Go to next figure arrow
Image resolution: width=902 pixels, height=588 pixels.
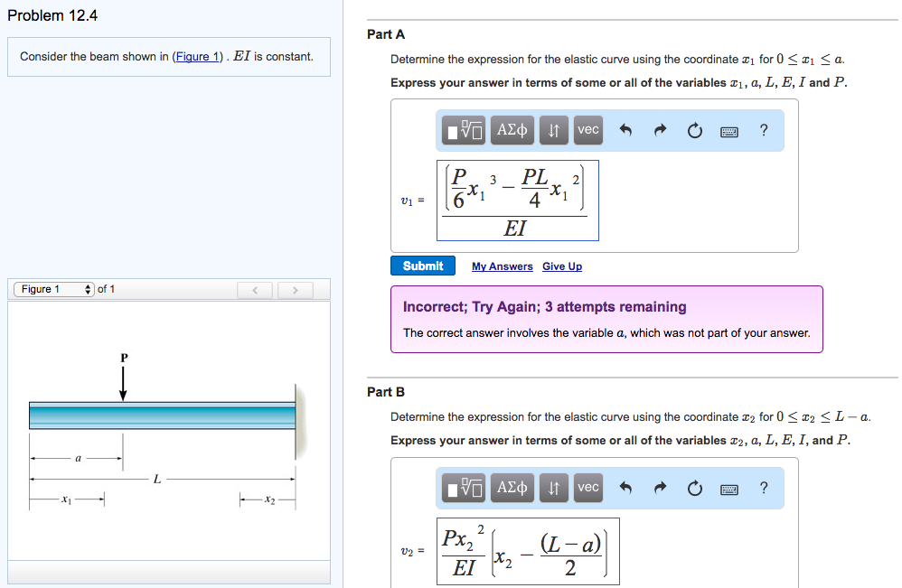tap(296, 290)
